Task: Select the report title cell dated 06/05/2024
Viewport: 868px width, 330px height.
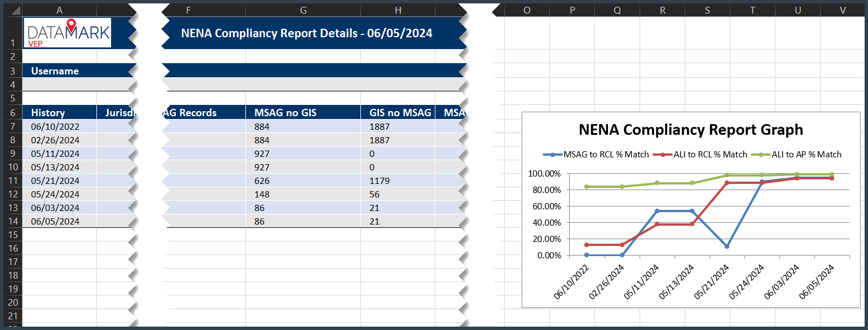Action: [307, 33]
